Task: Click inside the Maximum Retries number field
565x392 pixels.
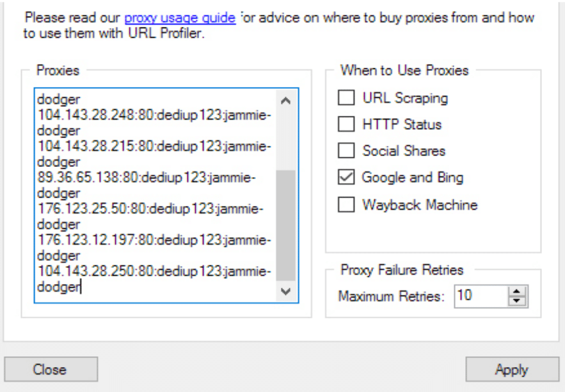Action: [481, 296]
